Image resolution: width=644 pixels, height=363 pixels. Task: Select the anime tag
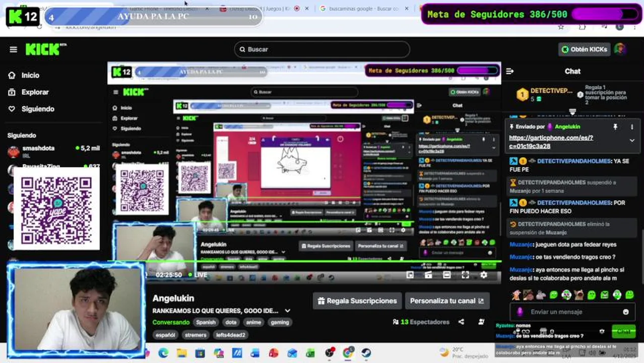[253, 323]
